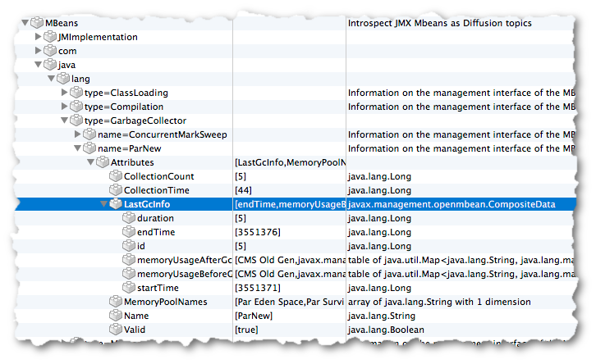
Task: Collapse the Attributes node arrow
Action: pos(91,162)
